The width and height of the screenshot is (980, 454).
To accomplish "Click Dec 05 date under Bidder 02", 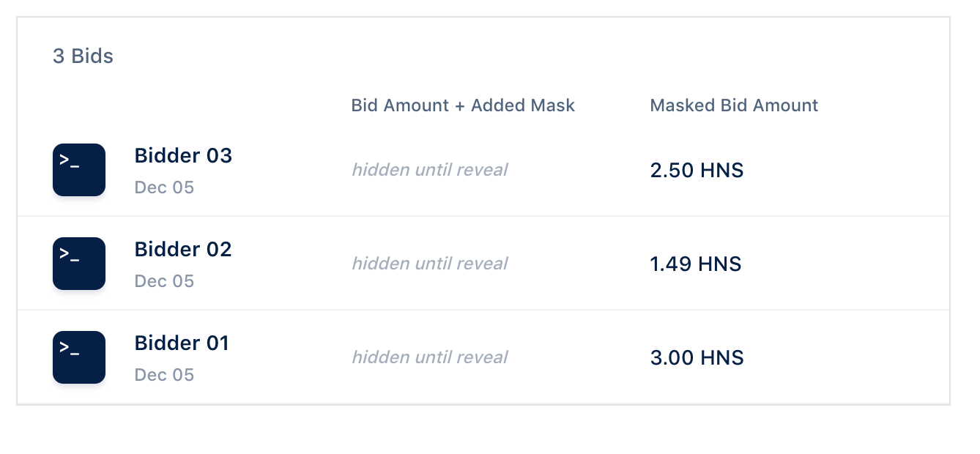I will click(164, 281).
